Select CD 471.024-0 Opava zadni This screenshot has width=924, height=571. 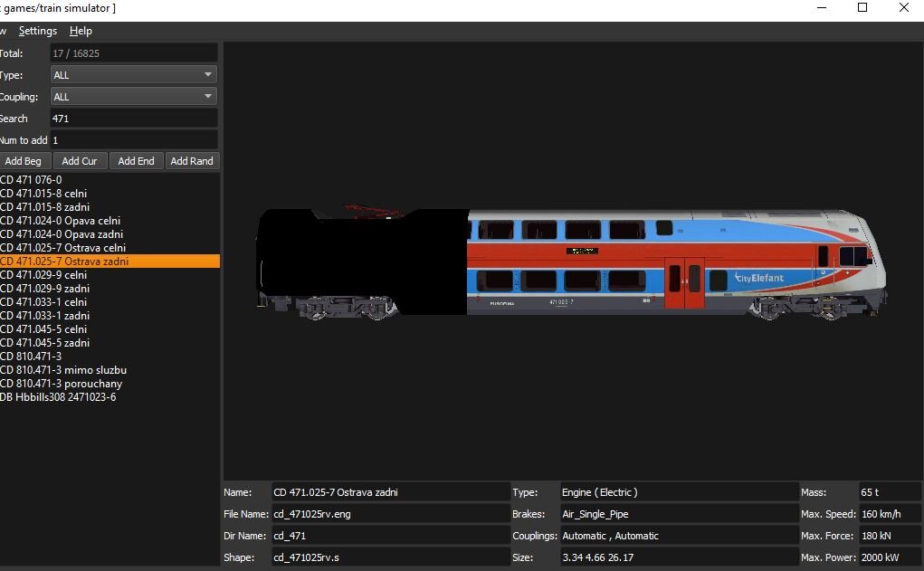coord(110,234)
